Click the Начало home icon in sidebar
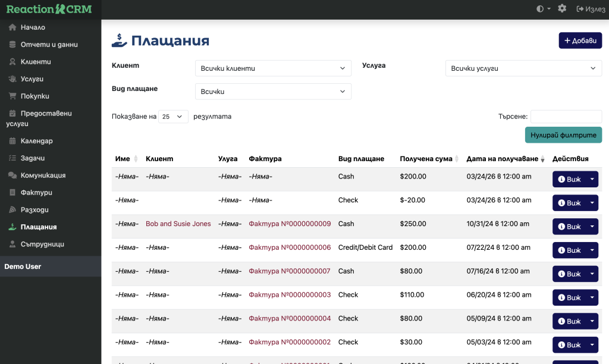609x364 pixels. (x=12, y=27)
